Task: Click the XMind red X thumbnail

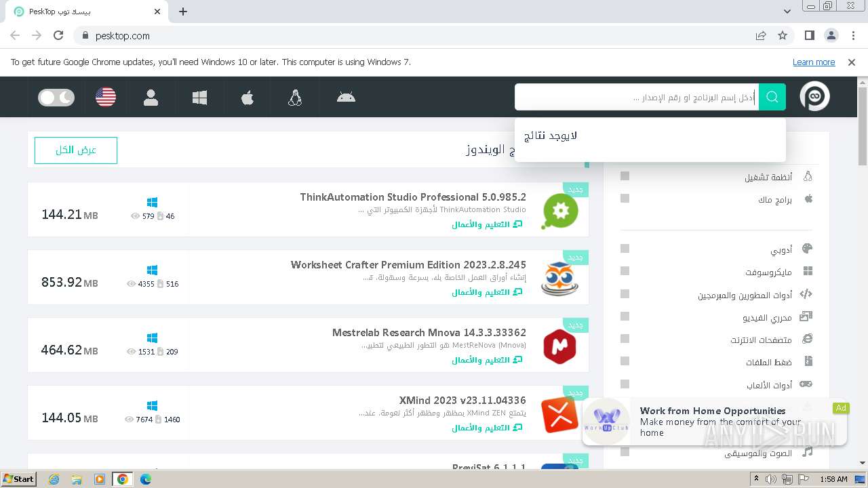Action: coord(560,414)
